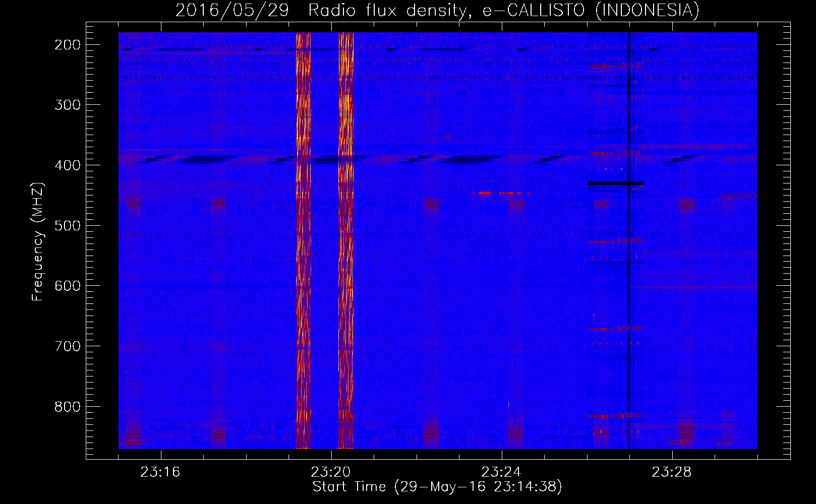Click the red dashed signal near 450 MHz

[x=501, y=193]
